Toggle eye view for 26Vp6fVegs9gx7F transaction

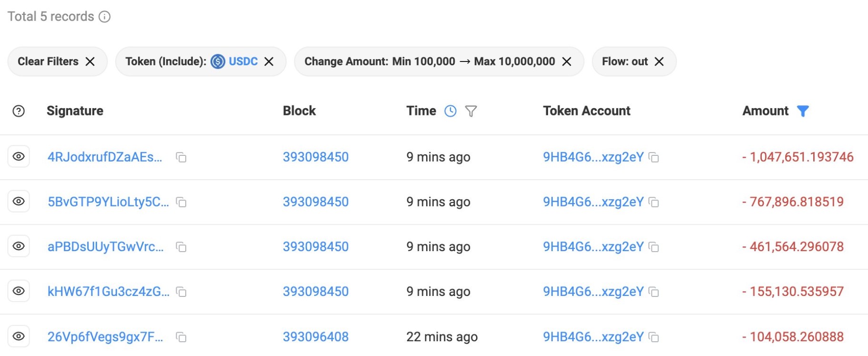coord(19,336)
